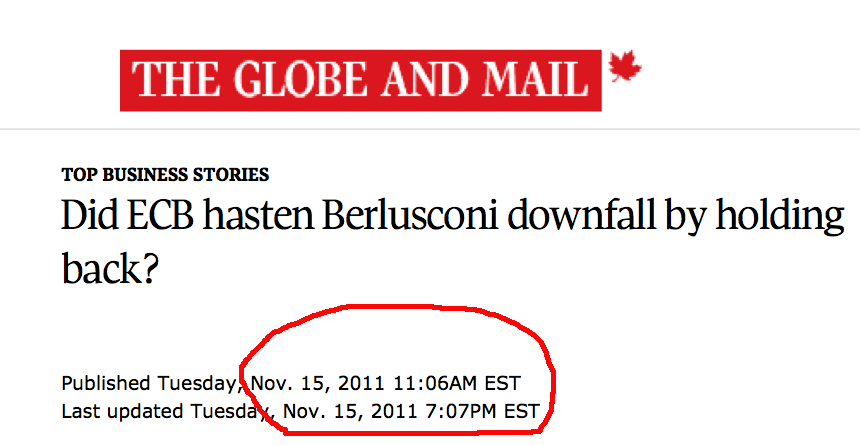Open The Globe and Mail logo banner
The height and width of the screenshot is (445, 860).
361,81
